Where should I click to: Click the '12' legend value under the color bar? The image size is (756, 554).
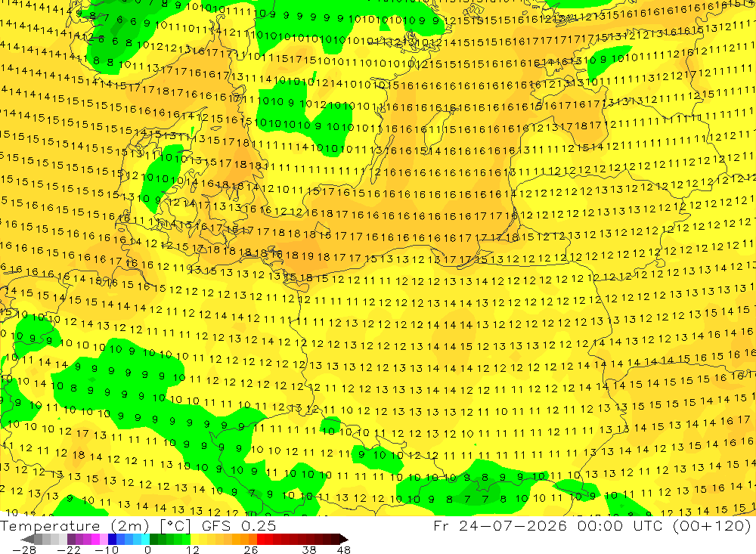(192, 549)
